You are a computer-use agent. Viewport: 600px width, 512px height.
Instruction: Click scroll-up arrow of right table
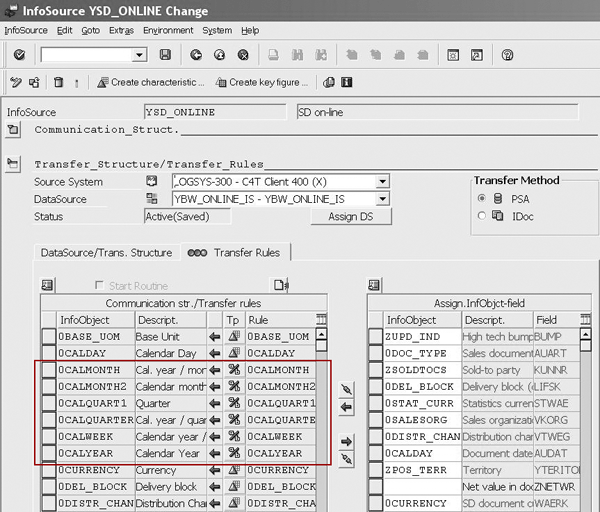[x=585, y=334]
